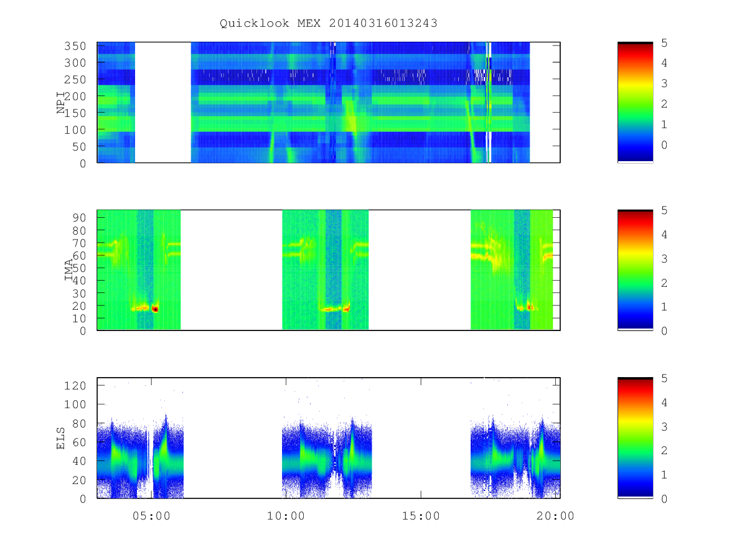Click the third ELS data segment
747x560 pixels.
(515, 457)
